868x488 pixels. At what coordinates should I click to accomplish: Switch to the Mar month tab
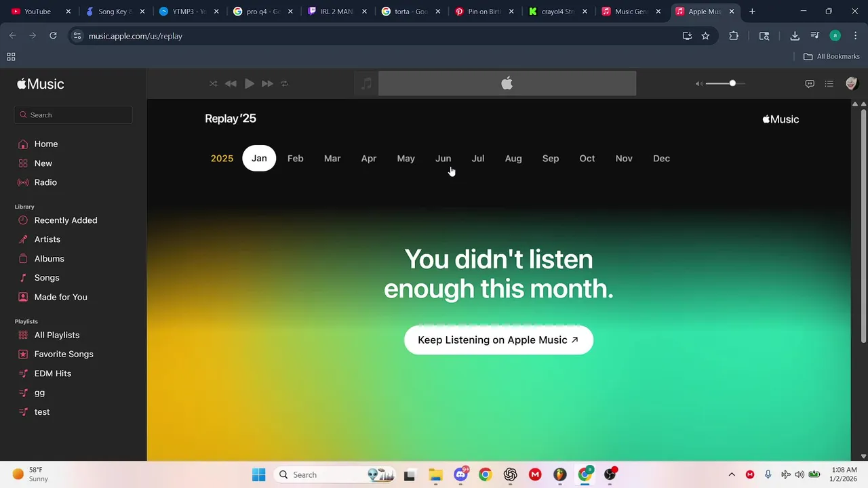332,158
